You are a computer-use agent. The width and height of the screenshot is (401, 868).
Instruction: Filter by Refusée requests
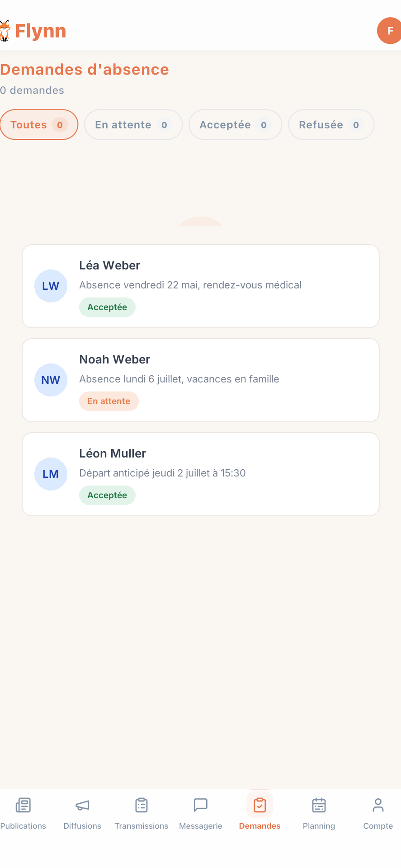pyautogui.click(x=331, y=125)
